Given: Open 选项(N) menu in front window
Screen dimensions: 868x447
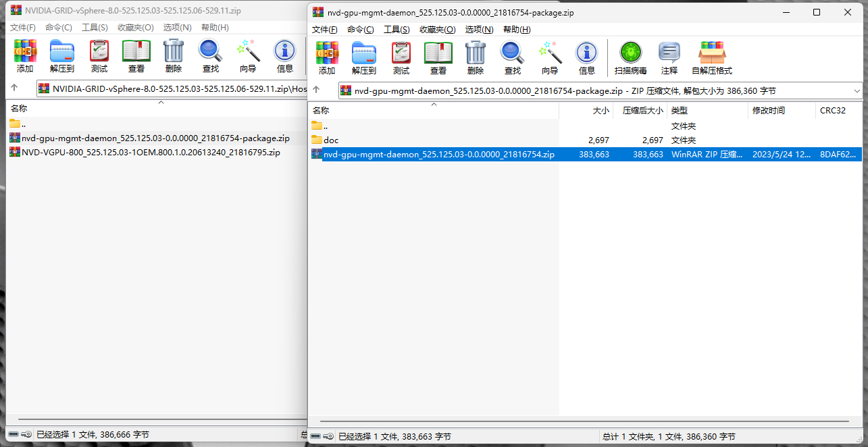Looking at the screenshot, I should [x=479, y=30].
